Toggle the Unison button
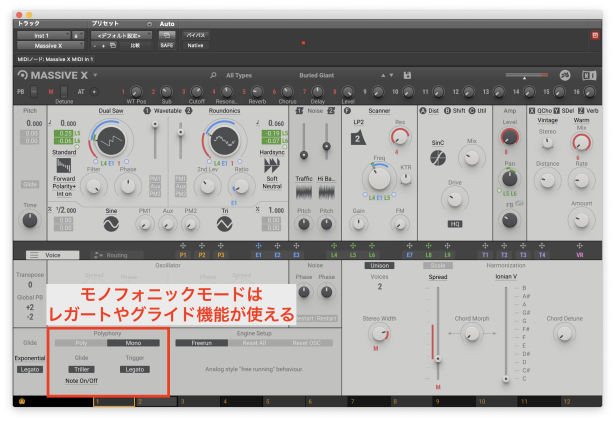 coord(379,265)
